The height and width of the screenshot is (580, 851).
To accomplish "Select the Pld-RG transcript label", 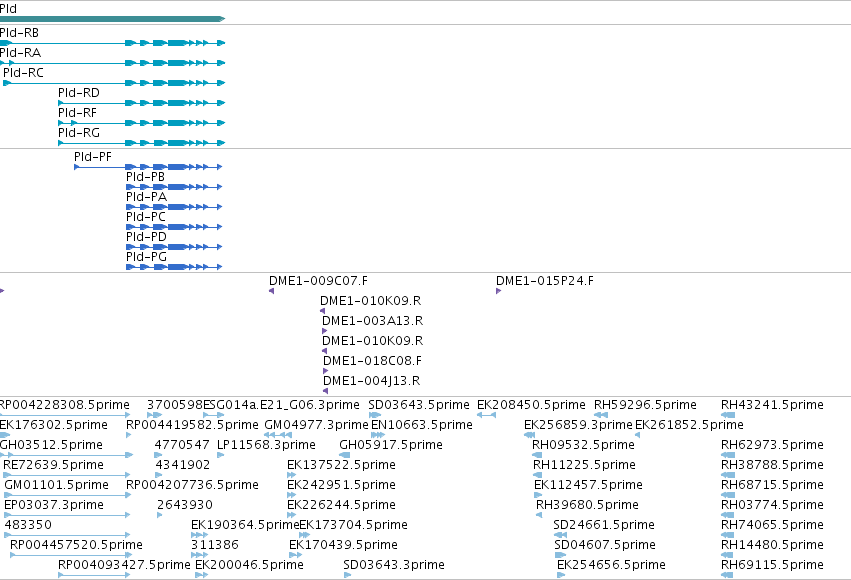I will pos(79,133).
